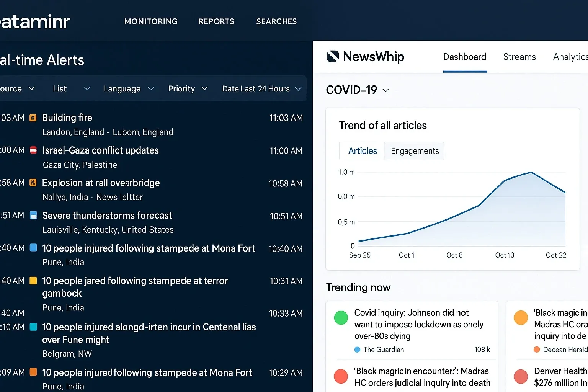Open the Covid inquiry Johnson article
The height and width of the screenshot is (392, 588).
pos(418,324)
